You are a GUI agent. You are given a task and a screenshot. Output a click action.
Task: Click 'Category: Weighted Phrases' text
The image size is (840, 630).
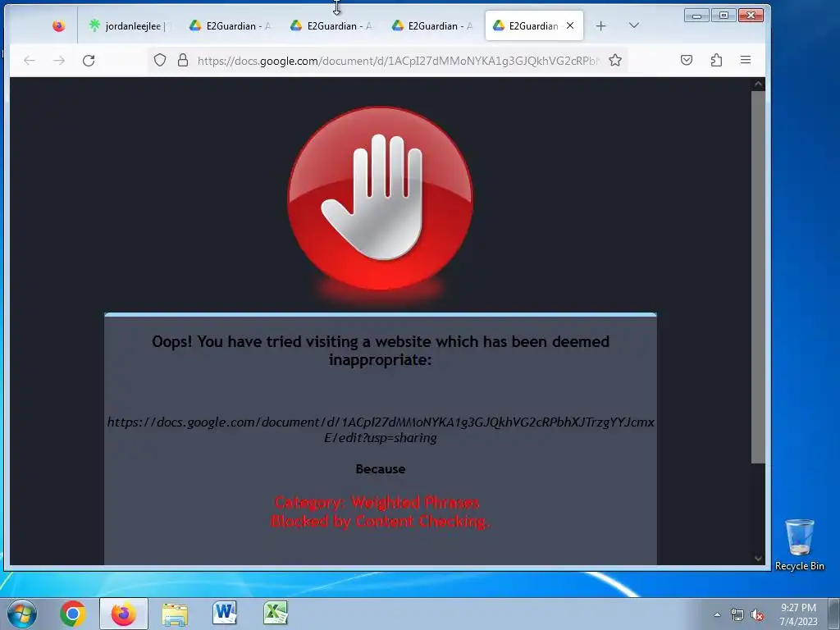point(377,503)
